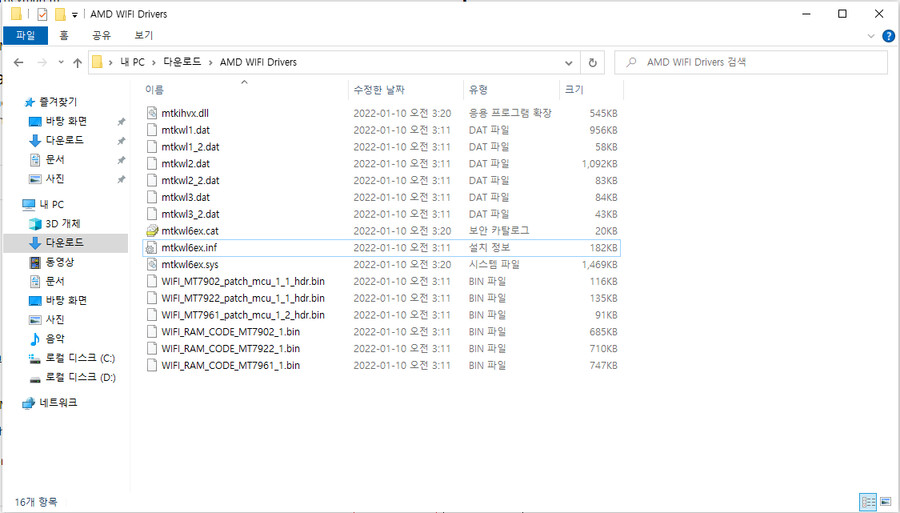The width and height of the screenshot is (900, 513).
Task: Click 내 PC in the address breadcrumb
Action: 132,63
